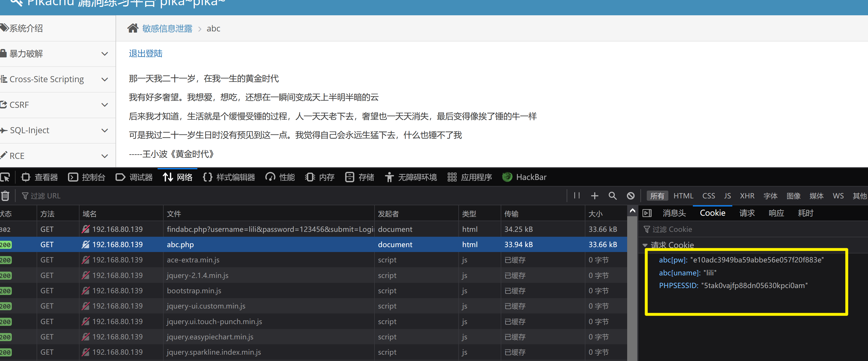Switch to the 调试器 debugger tab
Viewport: 868px width, 361px height.
pos(134,177)
